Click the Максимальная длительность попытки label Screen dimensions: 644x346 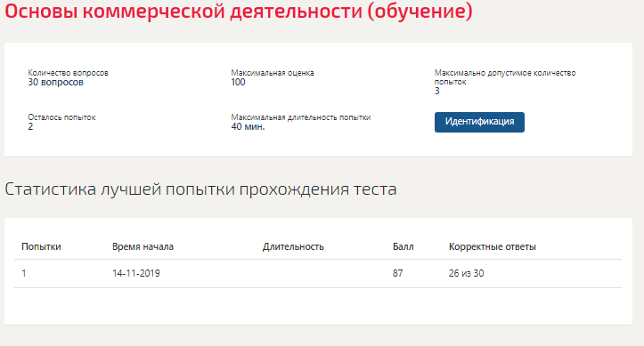tap(301, 117)
